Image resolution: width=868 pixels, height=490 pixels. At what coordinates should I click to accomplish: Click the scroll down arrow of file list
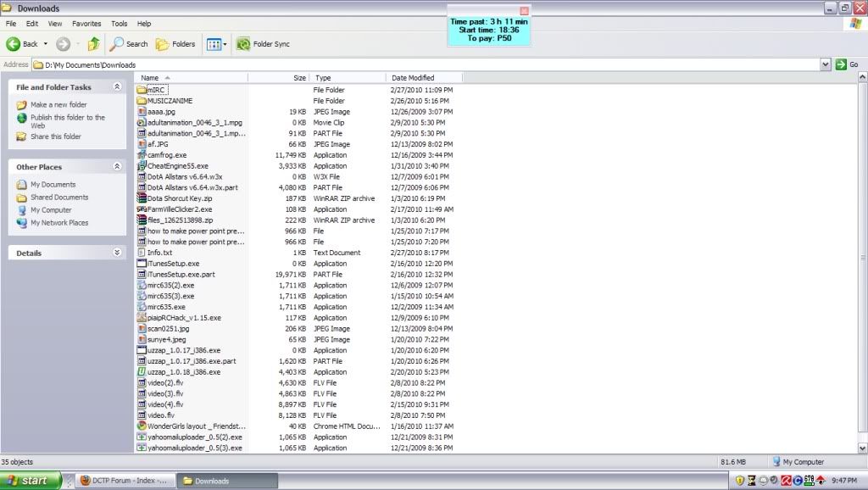click(x=862, y=448)
